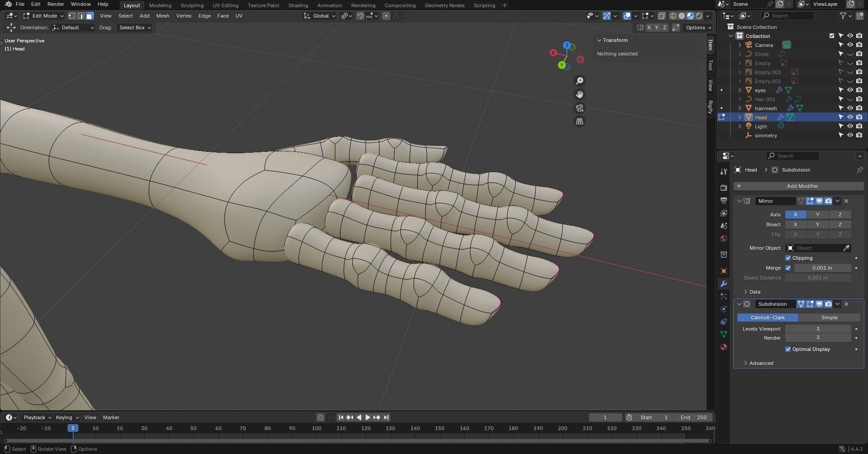Expand the Camera item in outliner
Image resolution: width=868 pixels, height=454 pixels.
tap(740, 45)
